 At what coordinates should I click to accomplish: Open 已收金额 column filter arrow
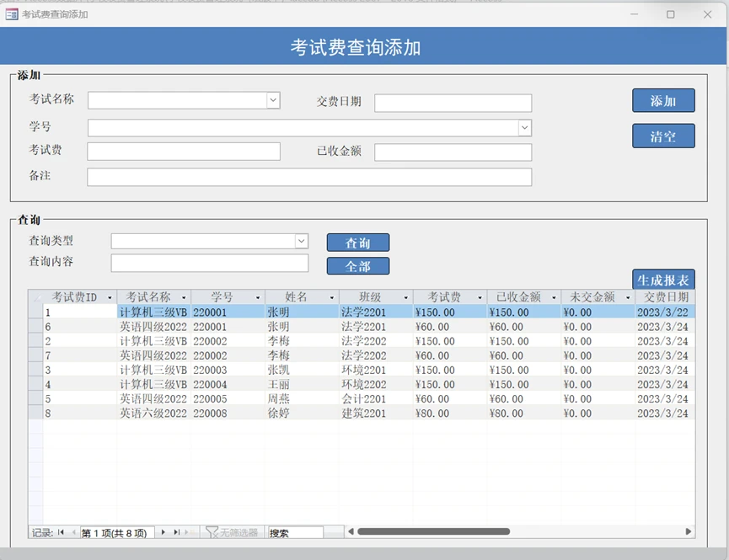click(x=554, y=297)
